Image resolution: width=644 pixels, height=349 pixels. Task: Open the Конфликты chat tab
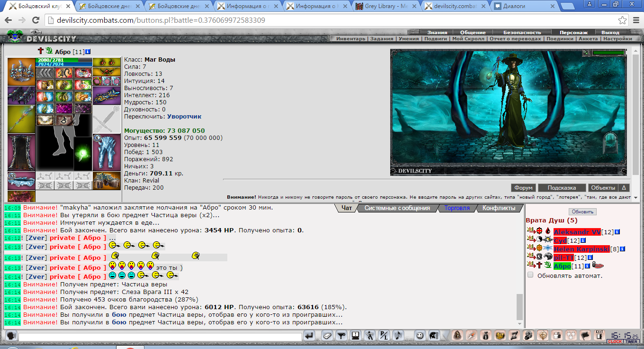click(499, 208)
